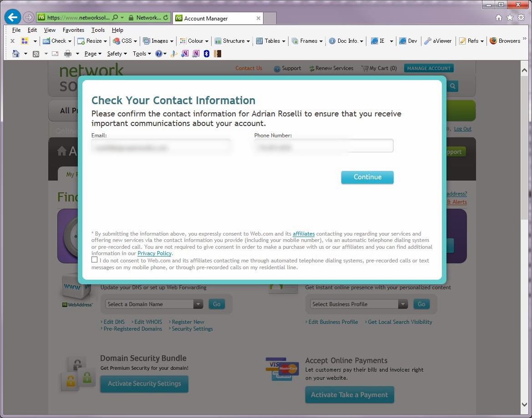Open the Images dropdown menu
Image resolution: width=532 pixels, height=418 pixels.
point(158,40)
